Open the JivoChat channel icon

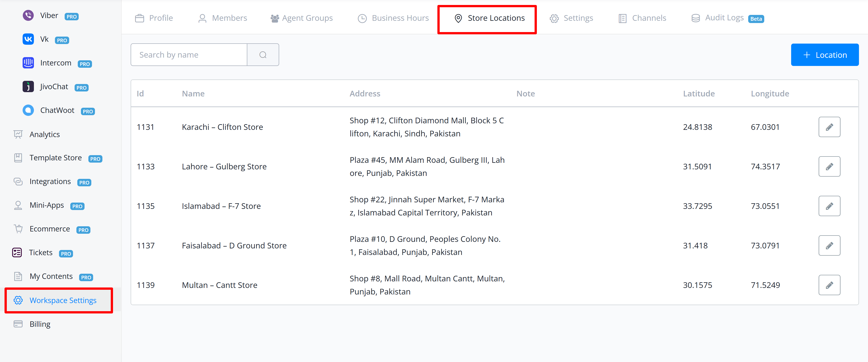click(28, 86)
